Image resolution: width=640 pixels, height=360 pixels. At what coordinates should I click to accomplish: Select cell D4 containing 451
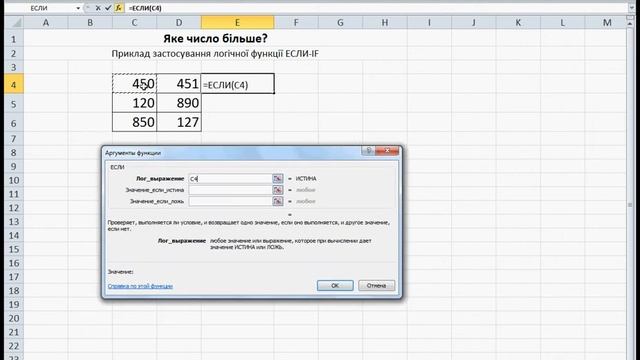(x=179, y=84)
